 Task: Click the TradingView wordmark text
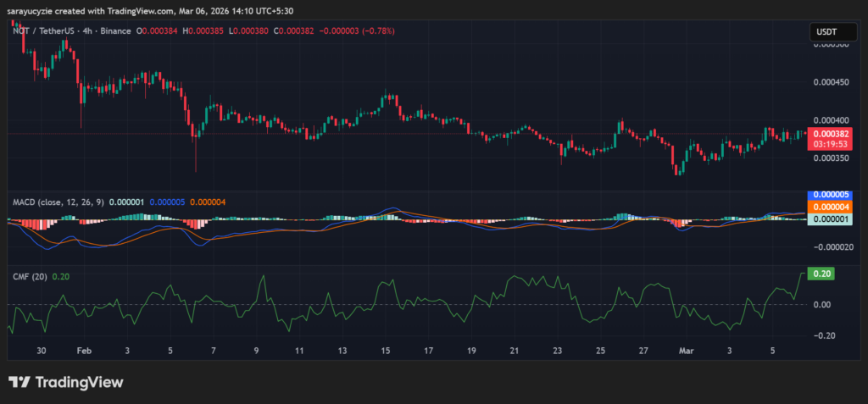pyautogui.click(x=79, y=382)
